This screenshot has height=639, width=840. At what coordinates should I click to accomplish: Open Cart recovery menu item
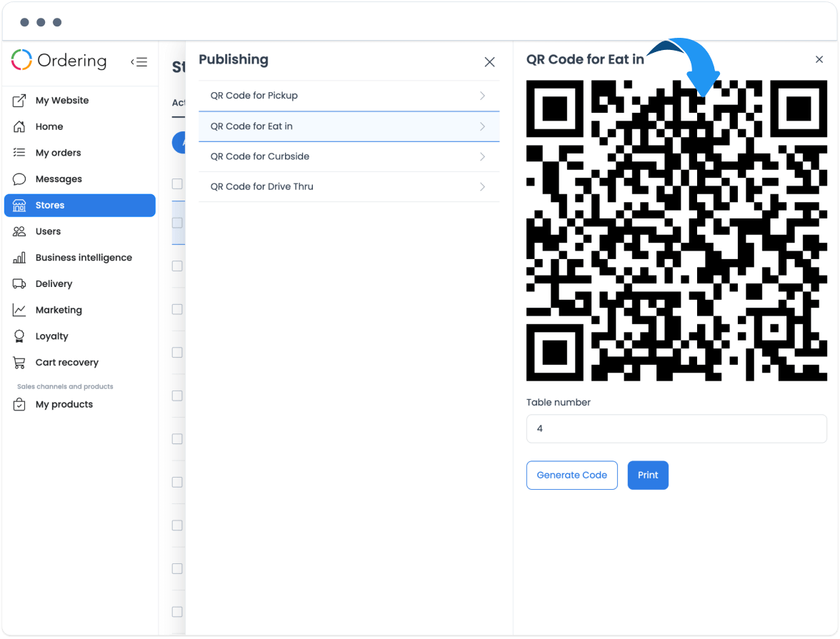(80, 363)
